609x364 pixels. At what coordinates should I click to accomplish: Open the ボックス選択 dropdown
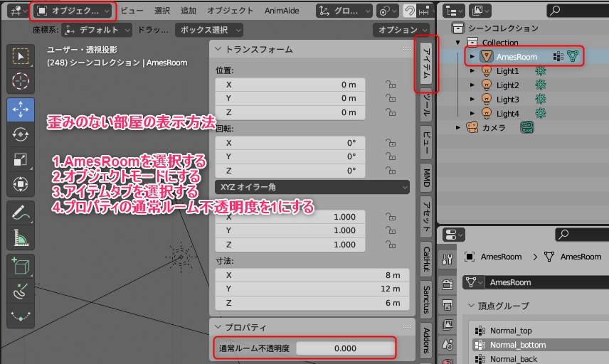point(209,30)
